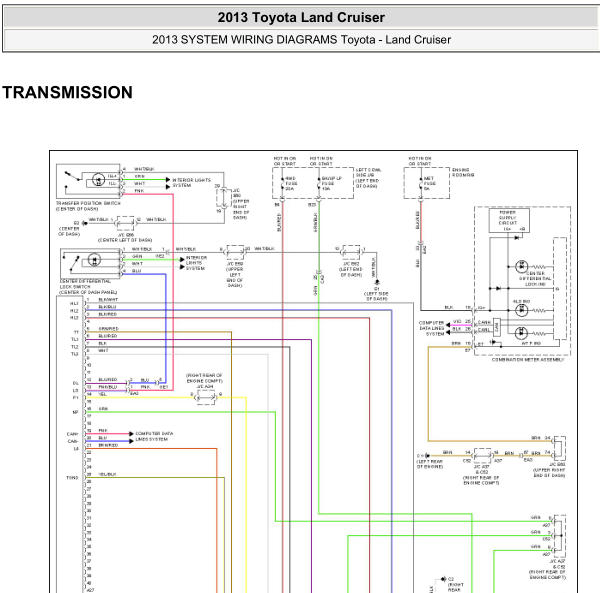Click the "CAN+" terminal label

coord(72,434)
